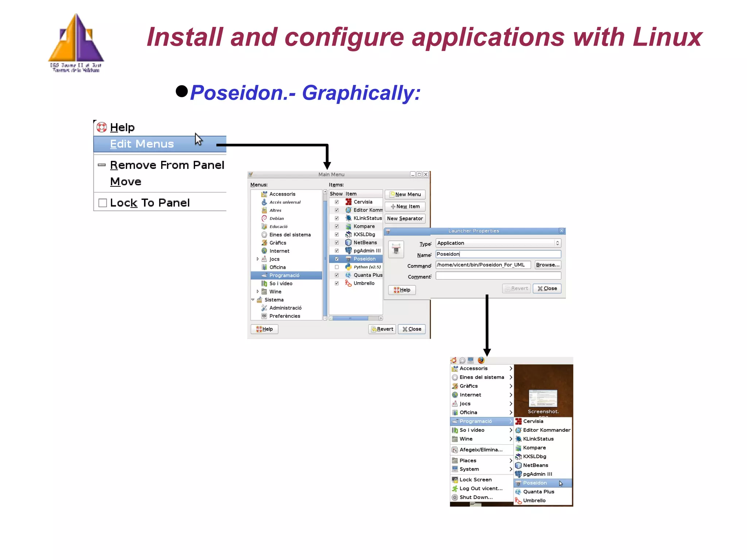The height and width of the screenshot is (560, 747).
Task: Click the Firefox icon in top panel
Action: click(481, 360)
